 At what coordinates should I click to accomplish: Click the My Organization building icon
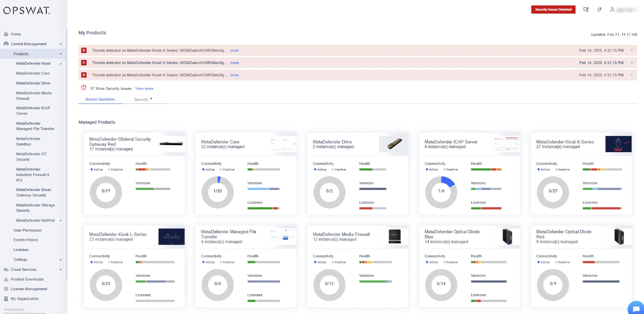pyautogui.click(x=6, y=299)
